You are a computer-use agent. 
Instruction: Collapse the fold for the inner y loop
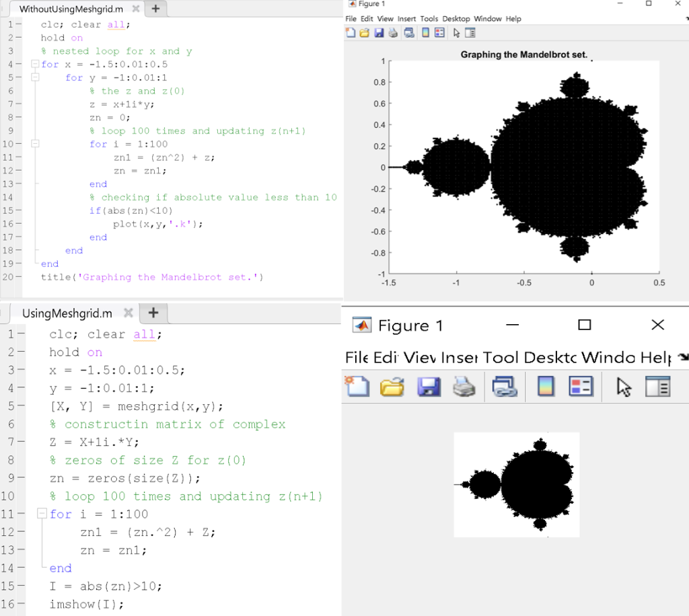pos(35,77)
